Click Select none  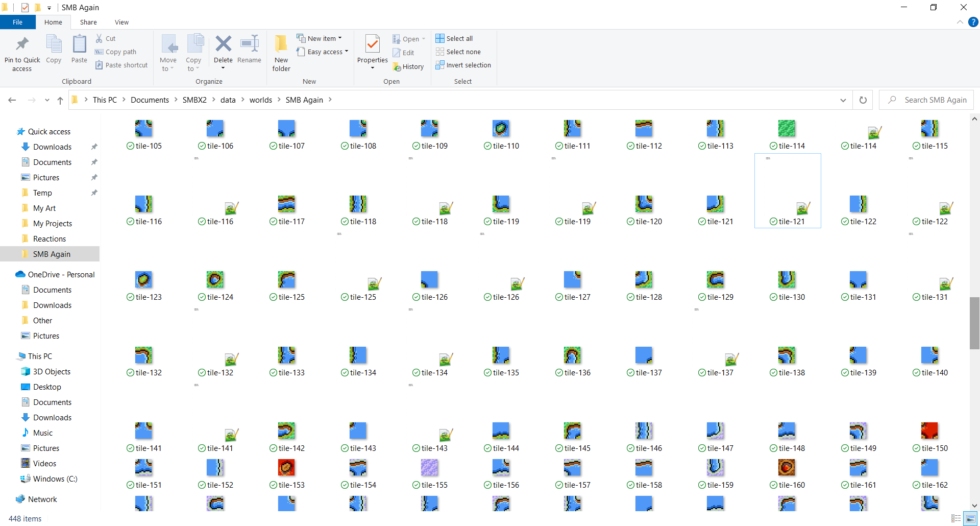point(458,52)
